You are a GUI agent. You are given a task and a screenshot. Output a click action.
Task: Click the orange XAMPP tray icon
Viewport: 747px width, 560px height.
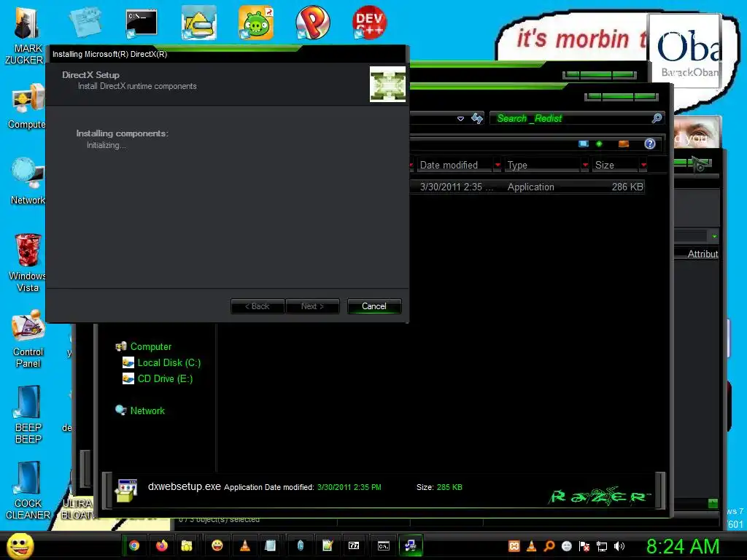pos(514,546)
